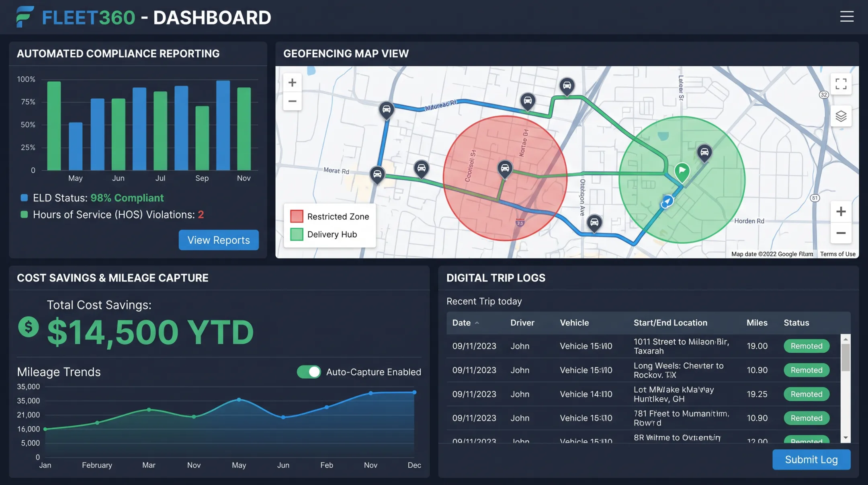This screenshot has width=868, height=485.
Task: Open the hamburger menu
Action: click(x=847, y=16)
